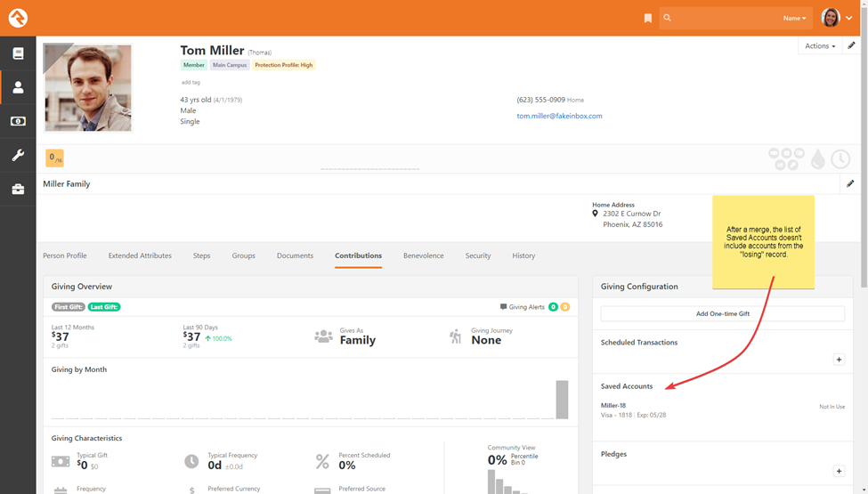The width and height of the screenshot is (868, 494).
Task: Switch to the Person Profile tab
Action: pyautogui.click(x=65, y=255)
